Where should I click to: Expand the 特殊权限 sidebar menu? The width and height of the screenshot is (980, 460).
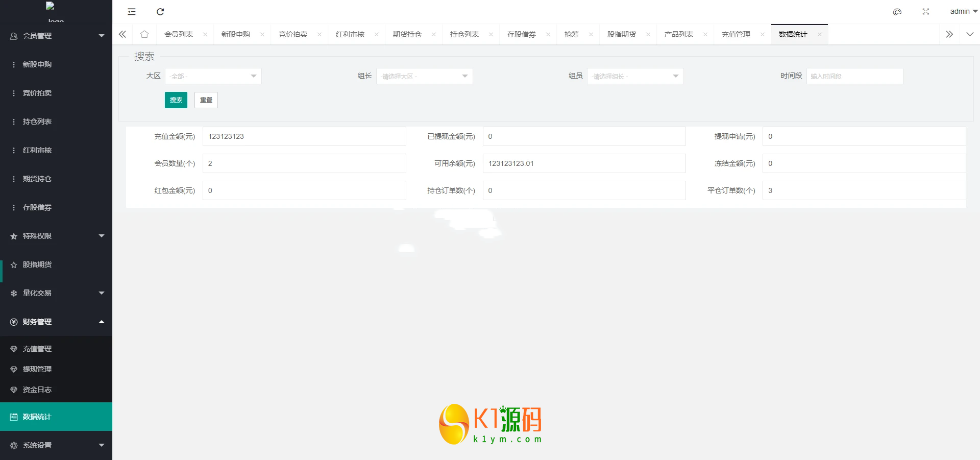pyautogui.click(x=56, y=236)
